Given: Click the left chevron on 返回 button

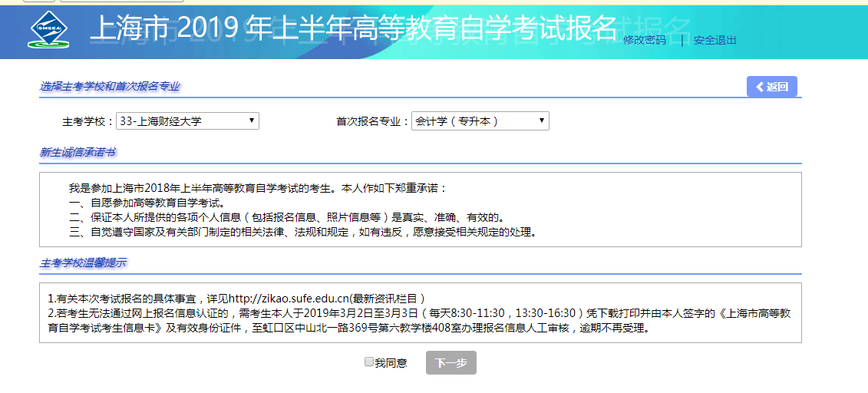Looking at the screenshot, I should pyautogui.click(x=760, y=87).
